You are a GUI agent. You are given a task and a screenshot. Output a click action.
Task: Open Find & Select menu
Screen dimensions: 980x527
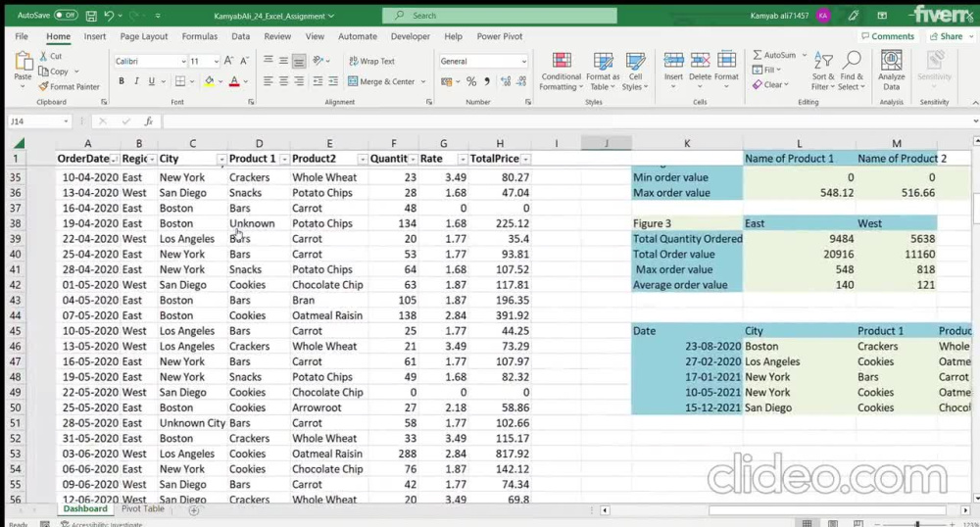852,72
